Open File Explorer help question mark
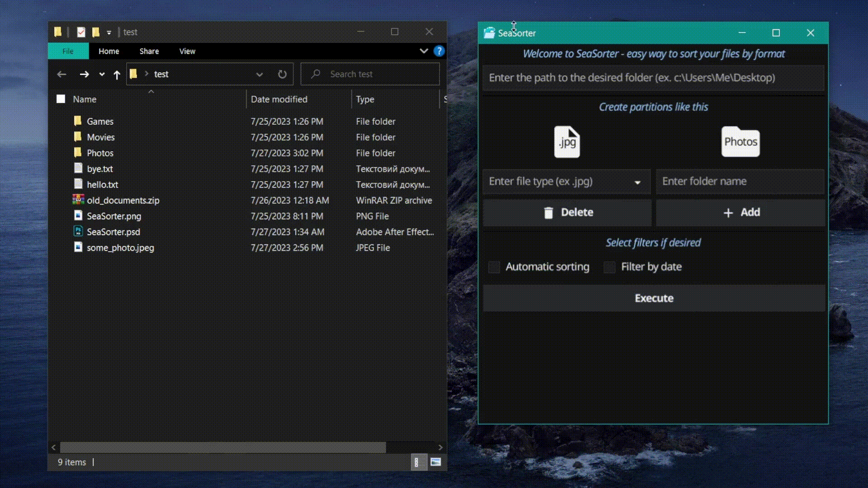This screenshot has width=868, height=488. click(439, 51)
